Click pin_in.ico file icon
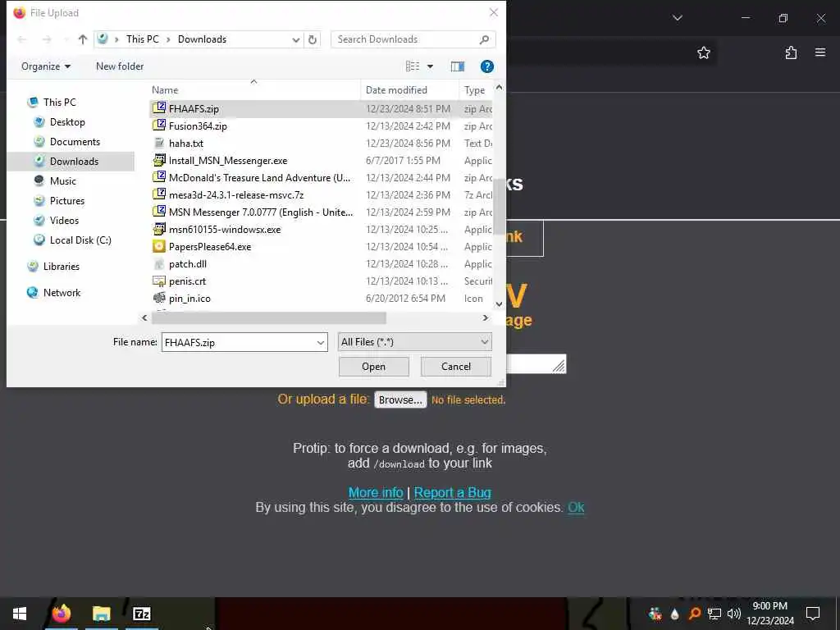The width and height of the screenshot is (840, 630). (x=159, y=298)
